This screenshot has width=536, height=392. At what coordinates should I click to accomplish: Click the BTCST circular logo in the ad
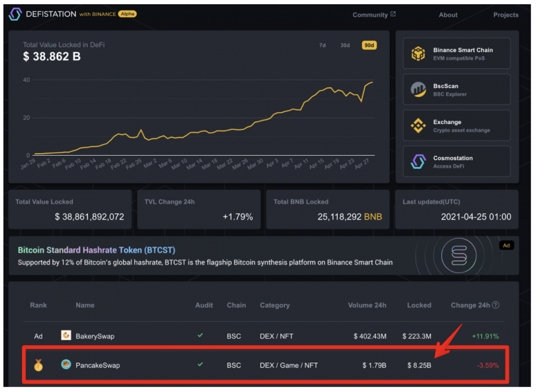pyautogui.click(x=459, y=255)
